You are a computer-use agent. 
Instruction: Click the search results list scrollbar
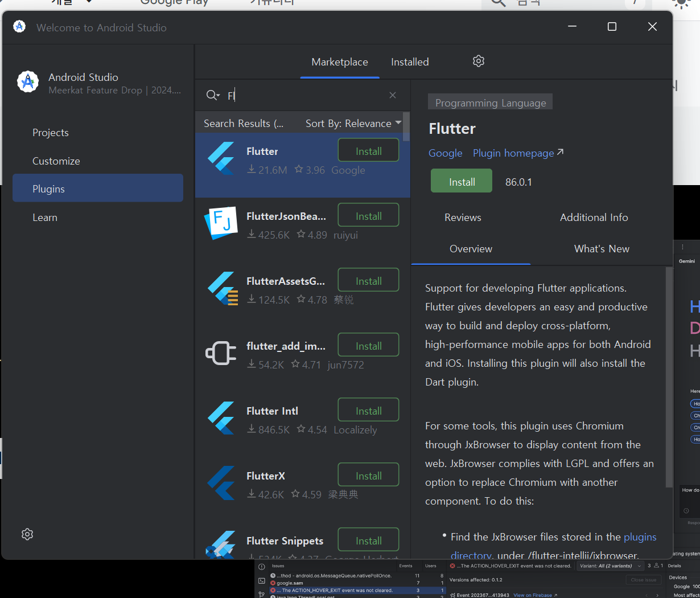click(406, 126)
